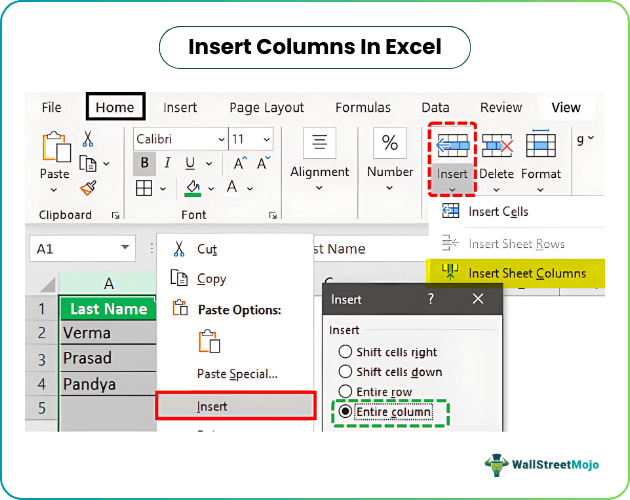
Task: Open the Clipboard dialog launcher
Action: [116, 216]
